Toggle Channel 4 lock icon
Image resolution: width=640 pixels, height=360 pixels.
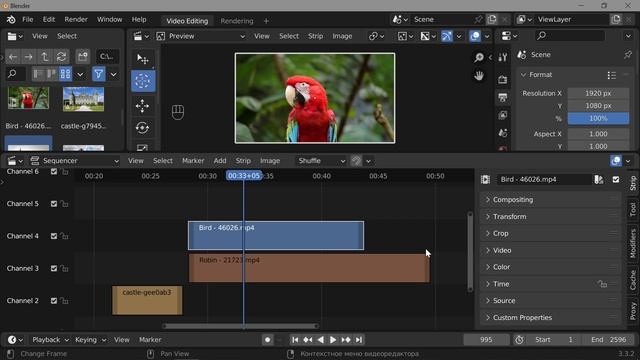64,236
